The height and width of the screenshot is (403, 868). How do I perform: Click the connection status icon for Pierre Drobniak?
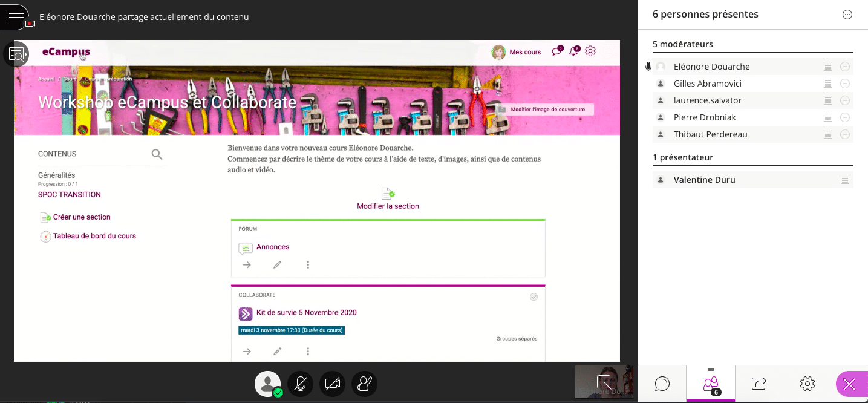tap(829, 117)
